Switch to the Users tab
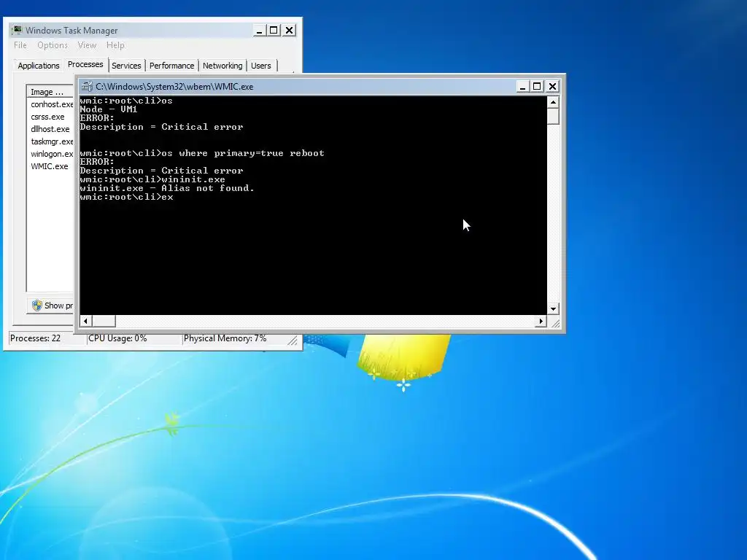This screenshot has height=560, width=747. (261, 66)
